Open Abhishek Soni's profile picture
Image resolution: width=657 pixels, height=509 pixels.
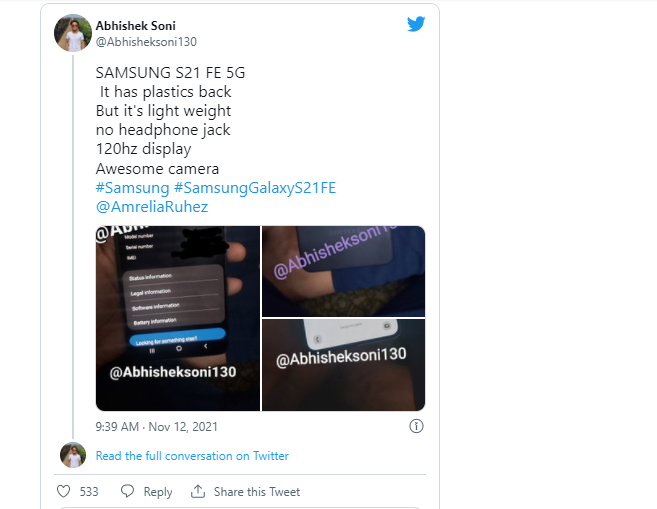click(73, 33)
